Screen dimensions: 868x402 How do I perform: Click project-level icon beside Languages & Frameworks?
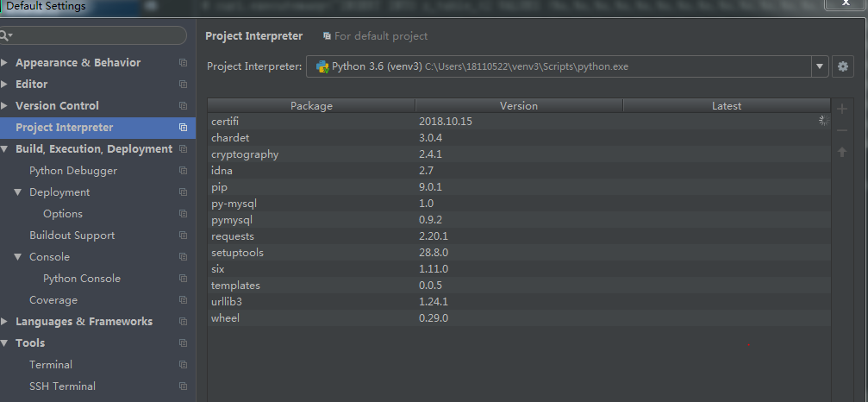[184, 322]
